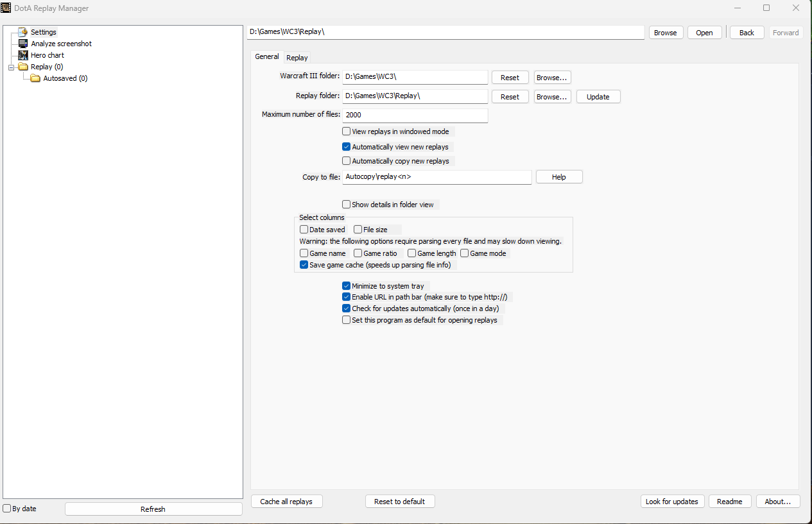Check the Game length column option

[412, 253]
